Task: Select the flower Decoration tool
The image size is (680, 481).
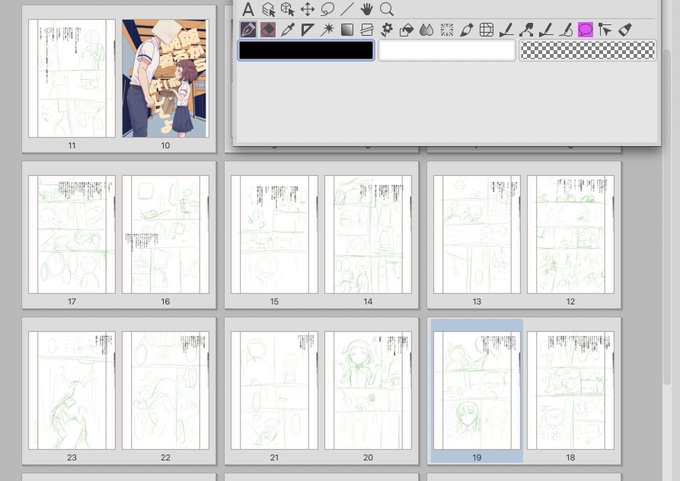Action: (387, 29)
